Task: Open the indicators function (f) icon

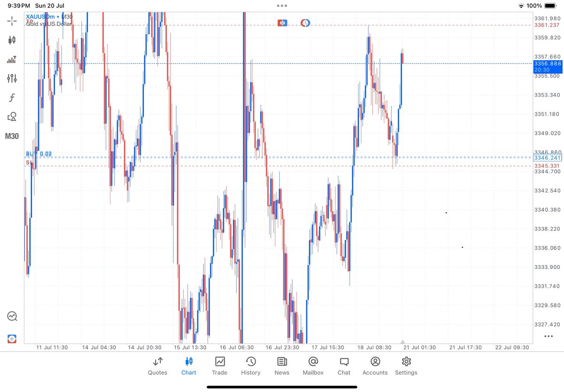Action: click(x=12, y=98)
